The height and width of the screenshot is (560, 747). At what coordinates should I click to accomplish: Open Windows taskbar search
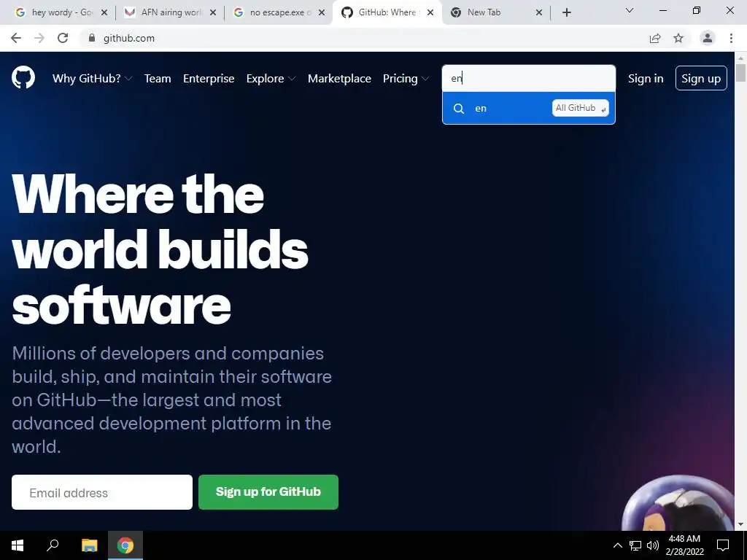[53, 545]
